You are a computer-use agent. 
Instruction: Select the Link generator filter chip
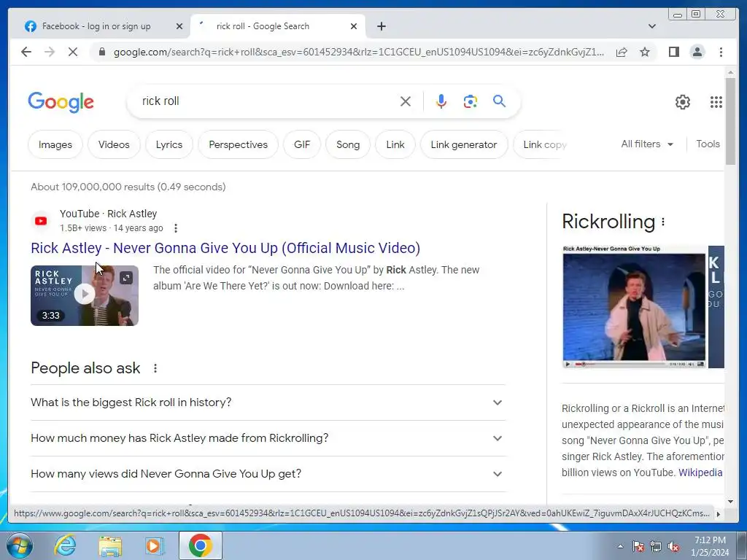463,144
